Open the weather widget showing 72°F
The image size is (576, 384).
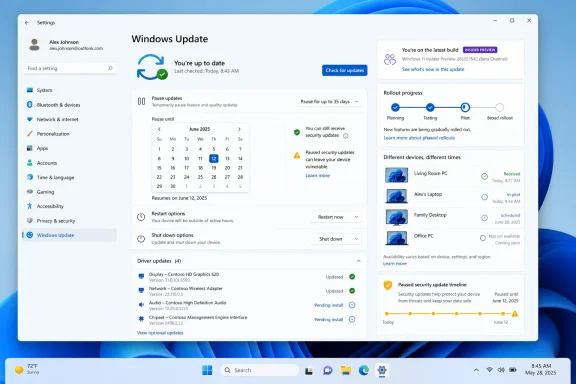point(26,369)
